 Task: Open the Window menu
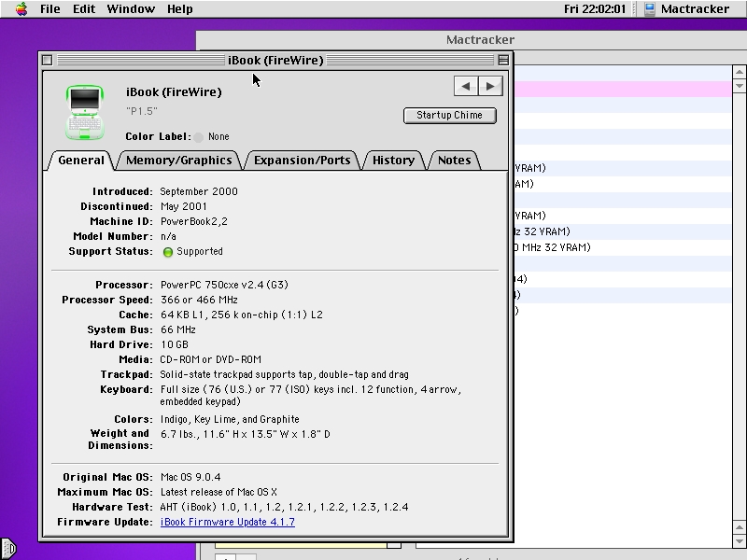pyautogui.click(x=131, y=9)
